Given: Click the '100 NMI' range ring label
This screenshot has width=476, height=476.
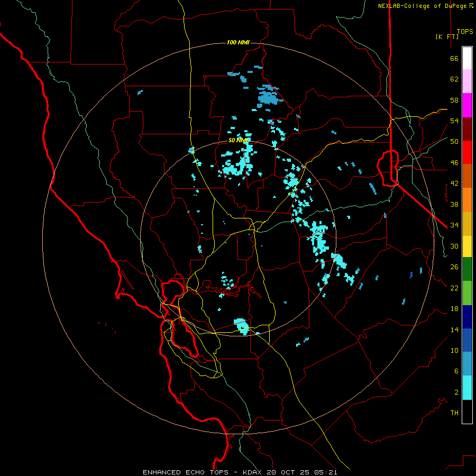Looking at the screenshot, I should tap(238, 42).
